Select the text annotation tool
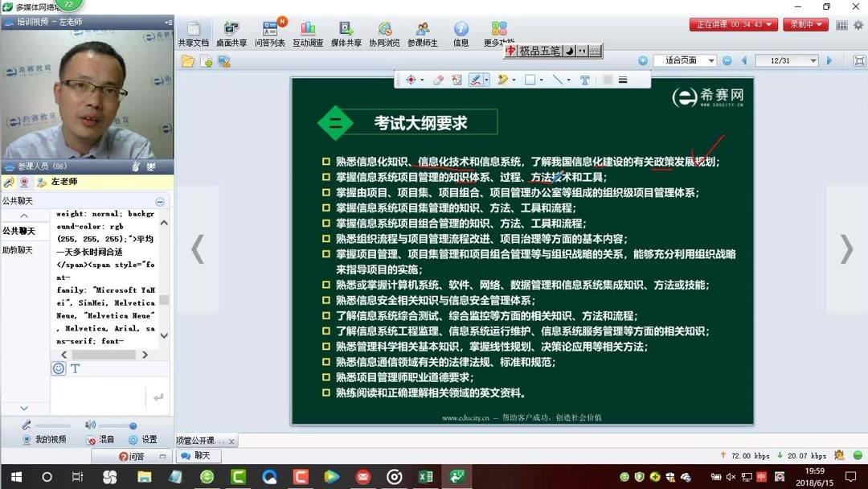Screen dimensions: 868x489 [x=584, y=79]
